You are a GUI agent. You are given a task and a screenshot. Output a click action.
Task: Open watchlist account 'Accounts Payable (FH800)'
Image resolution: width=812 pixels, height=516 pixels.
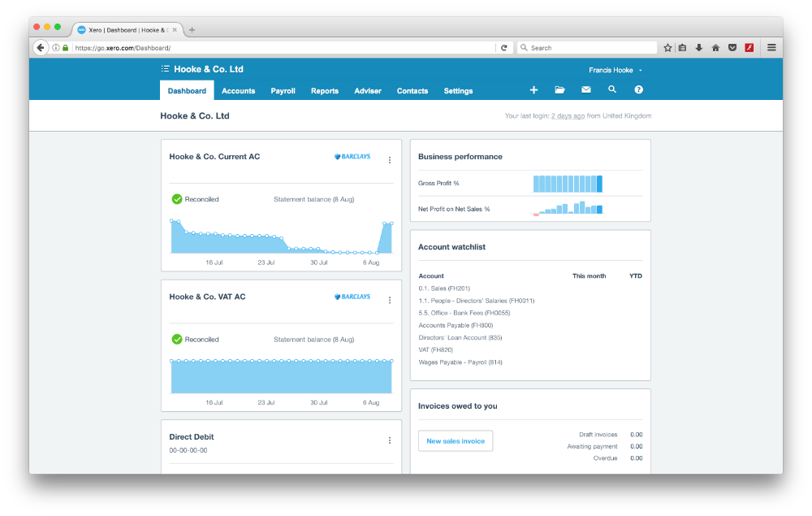(x=456, y=325)
